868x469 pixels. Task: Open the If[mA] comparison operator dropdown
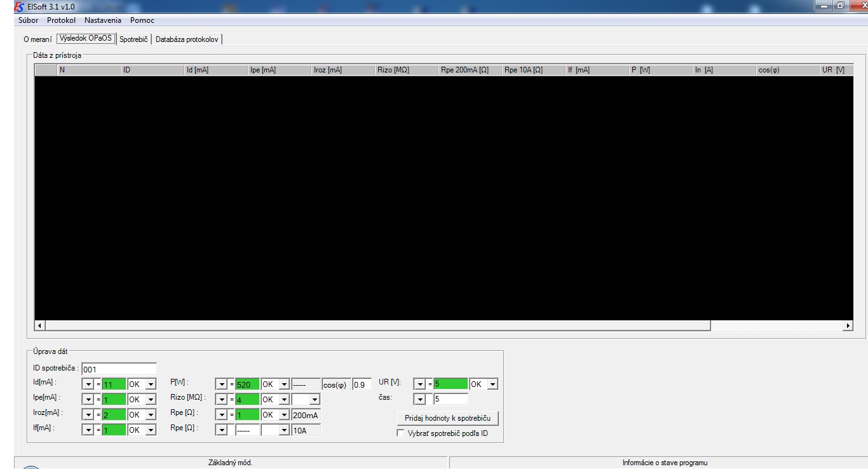(88, 430)
